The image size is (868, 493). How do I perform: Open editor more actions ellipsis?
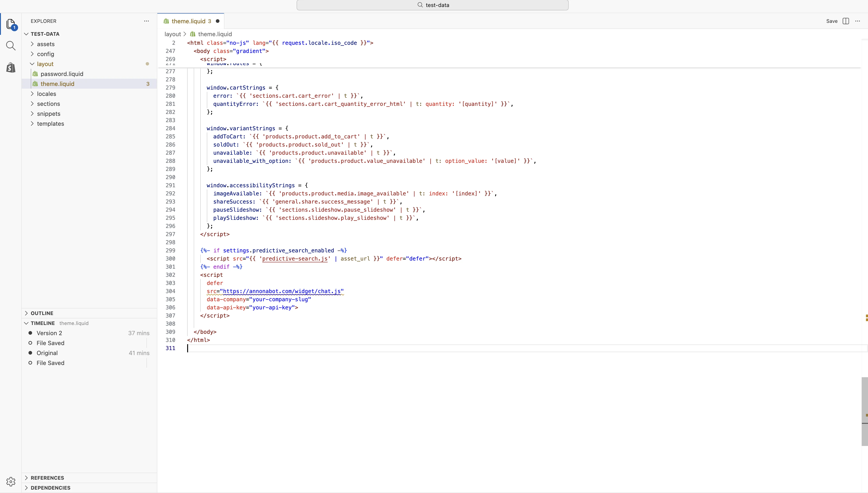tap(858, 21)
